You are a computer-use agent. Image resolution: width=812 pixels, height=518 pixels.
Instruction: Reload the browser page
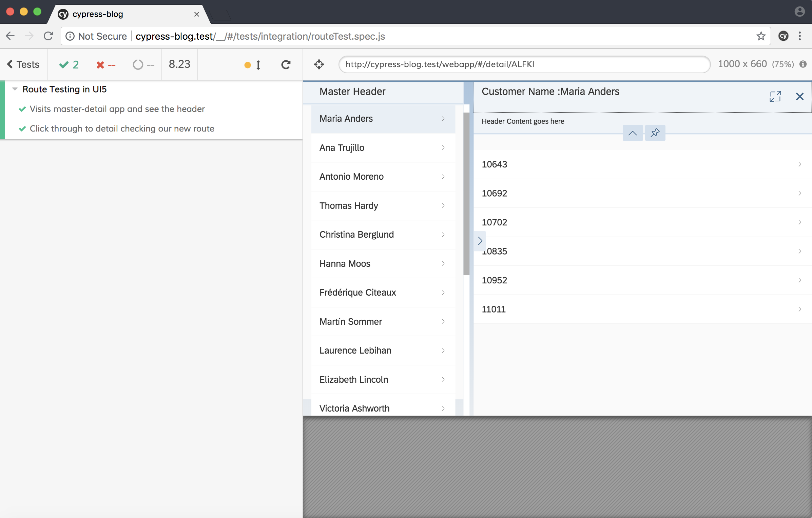pyautogui.click(x=49, y=36)
